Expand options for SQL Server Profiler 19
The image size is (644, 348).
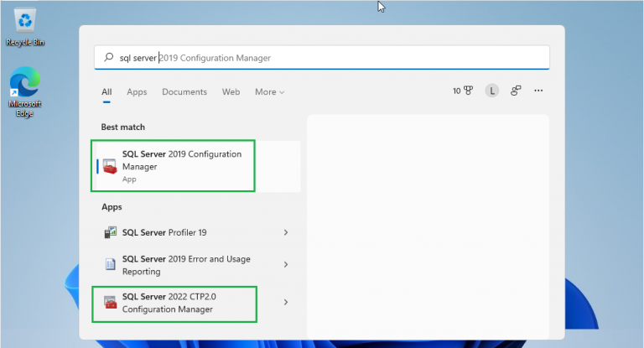(x=286, y=232)
